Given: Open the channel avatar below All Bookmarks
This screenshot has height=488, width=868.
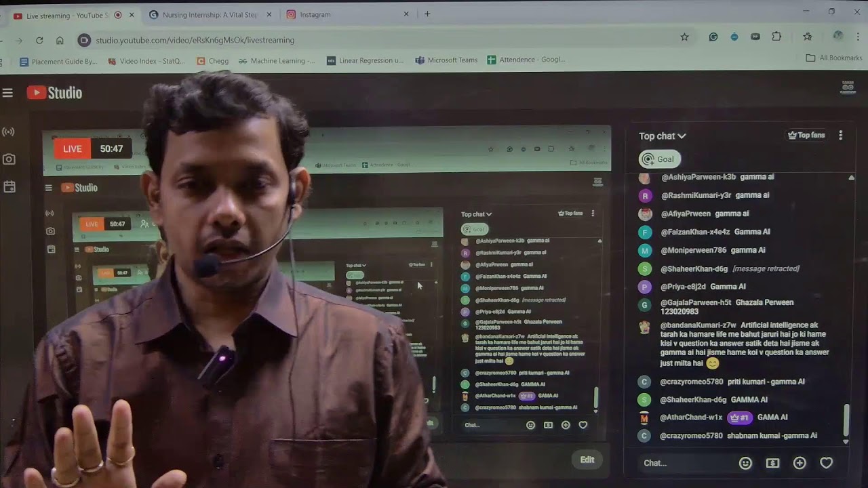Looking at the screenshot, I should [848, 87].
